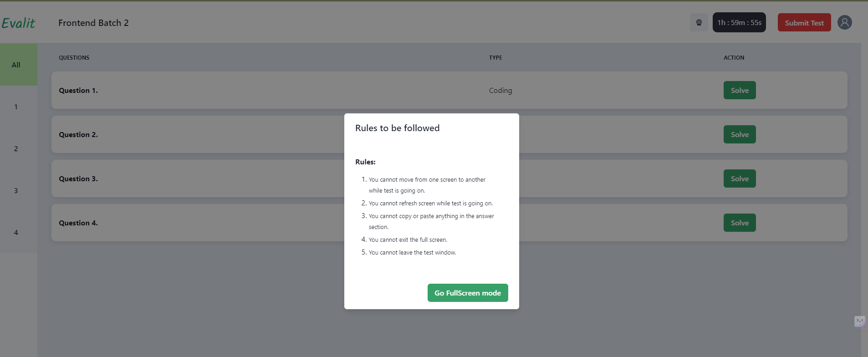Click the Evalit logo

[x=18, y=23]
